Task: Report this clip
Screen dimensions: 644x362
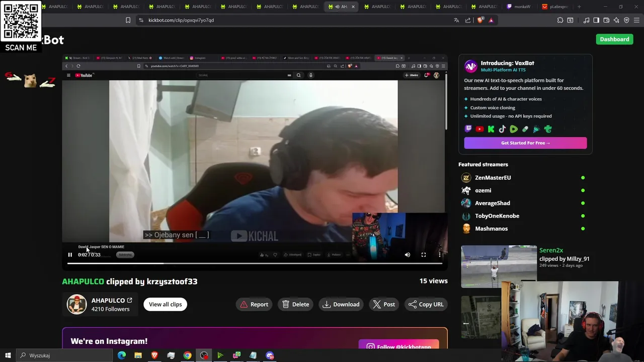Action: pos(254,304)
